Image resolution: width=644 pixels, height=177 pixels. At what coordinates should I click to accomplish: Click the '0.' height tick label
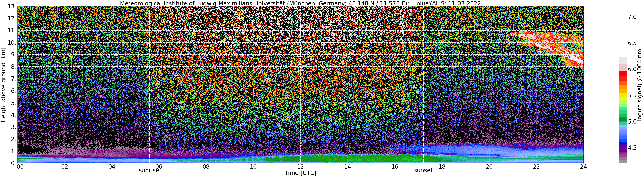coord(14,163)
